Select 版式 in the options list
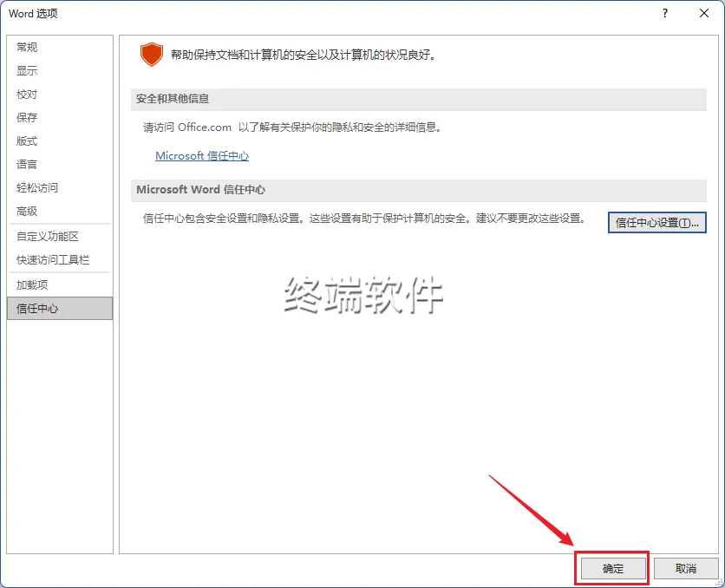The height and width of the screenshot is (588, 725). pyautogui.click(x=60, y=141)
